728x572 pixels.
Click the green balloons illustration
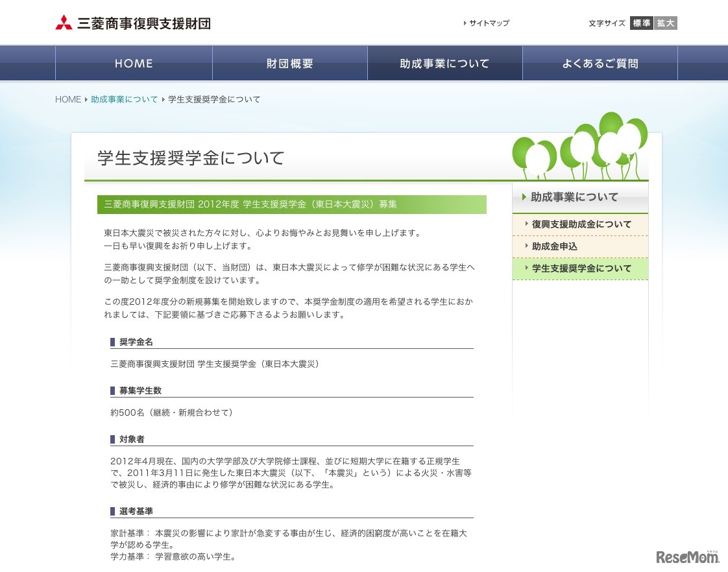pyautogui.click(x=580, y=146)
